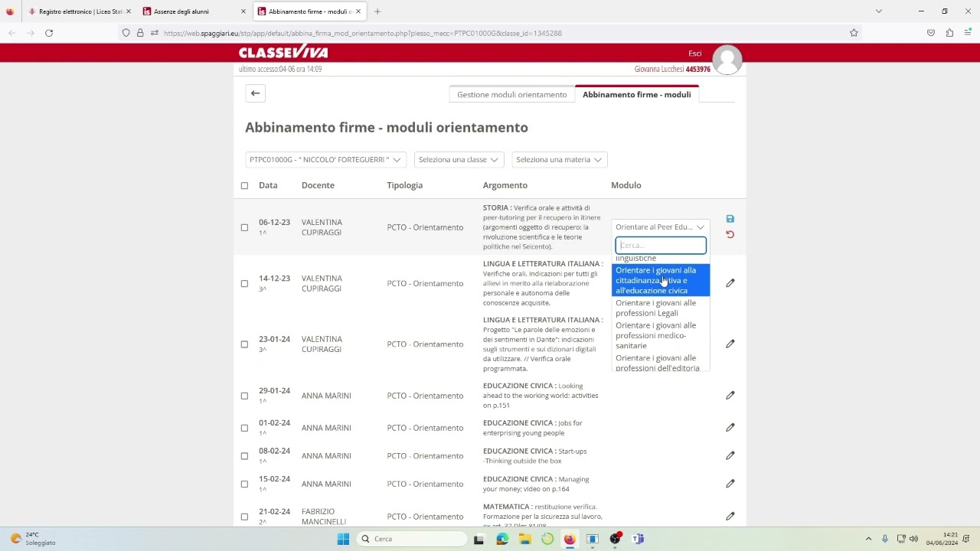
Task: Switch to Assenze degli alunni browser tab
Action: 194,11
